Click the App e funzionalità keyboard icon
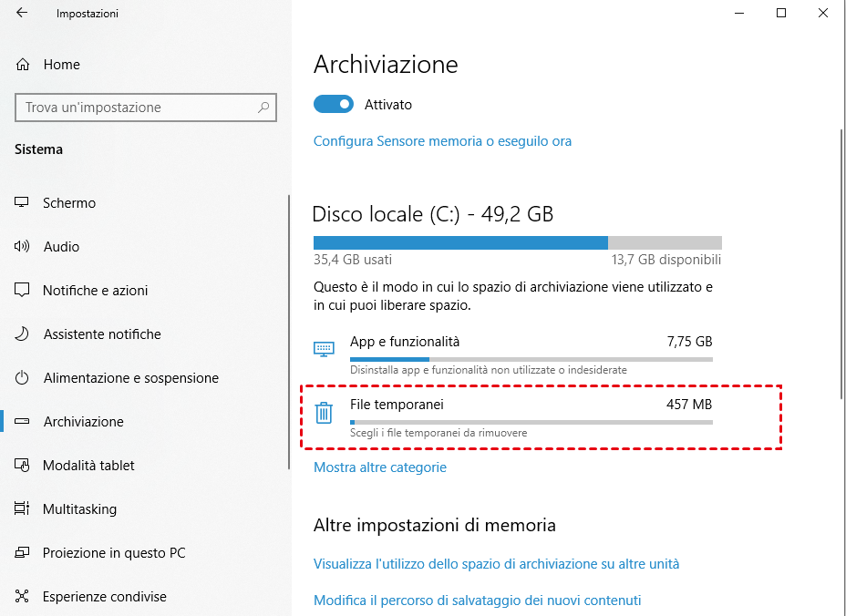 [x=324, y=349]
